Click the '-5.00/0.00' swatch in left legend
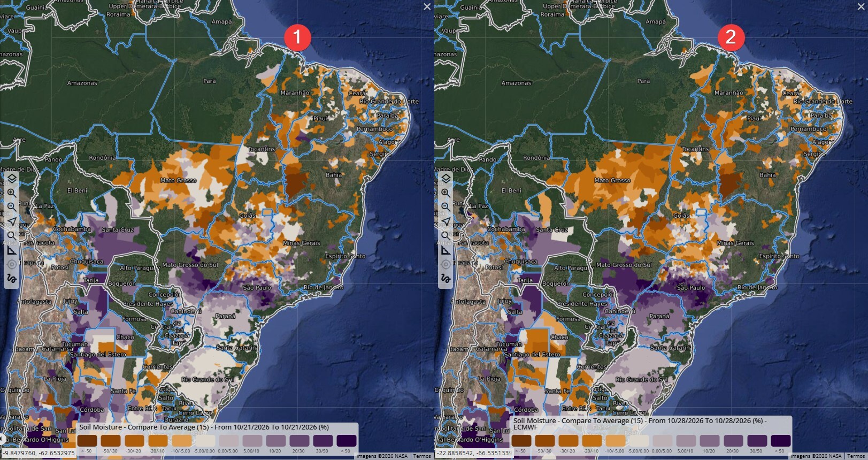This screenshot has width=868, height=460. (205, 441)
